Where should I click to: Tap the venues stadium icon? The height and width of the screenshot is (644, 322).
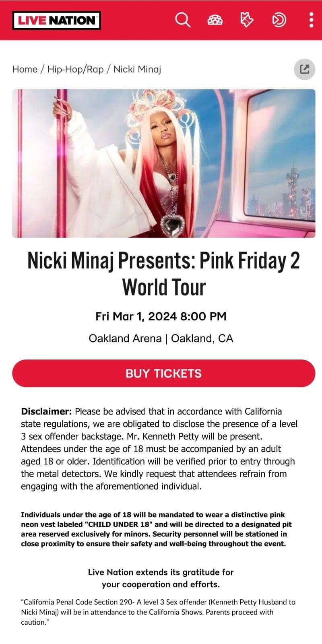pyautogui.click(x=215, y=20)
